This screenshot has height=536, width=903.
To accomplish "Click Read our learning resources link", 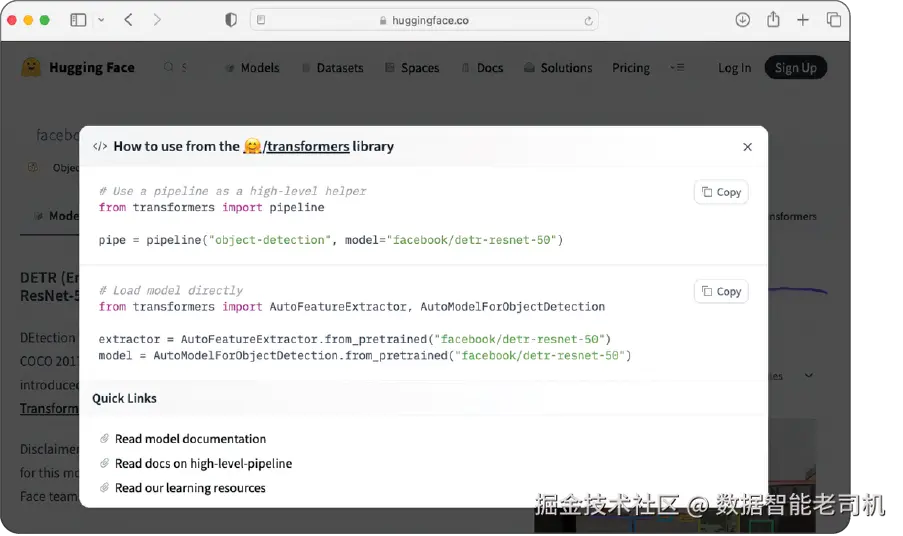I will [x=190, y=488].
